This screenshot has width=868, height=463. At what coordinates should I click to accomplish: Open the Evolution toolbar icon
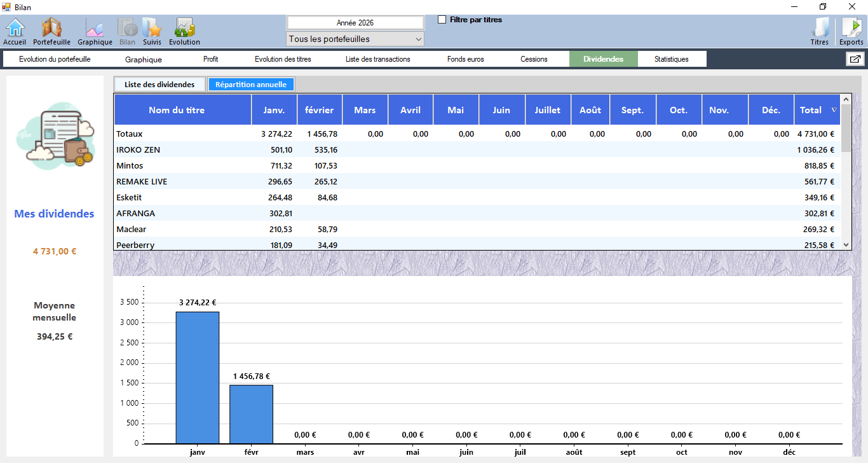pos(184,31)
